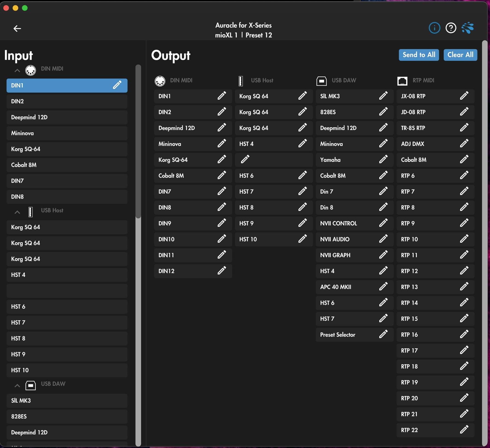The width and height of the screenshot is (490, 448).
Task: Edit name of ADJ DMX output
Action: [464, 143]
